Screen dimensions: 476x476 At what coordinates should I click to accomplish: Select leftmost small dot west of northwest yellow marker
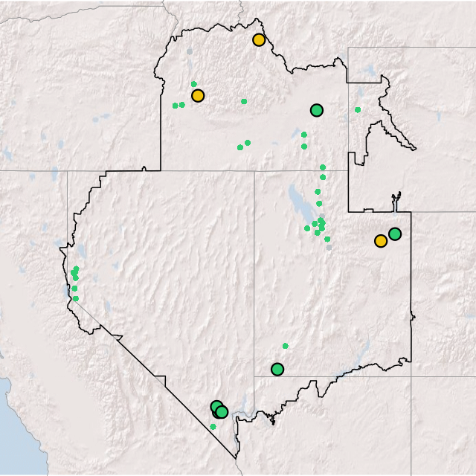click(x=176, y=106)
